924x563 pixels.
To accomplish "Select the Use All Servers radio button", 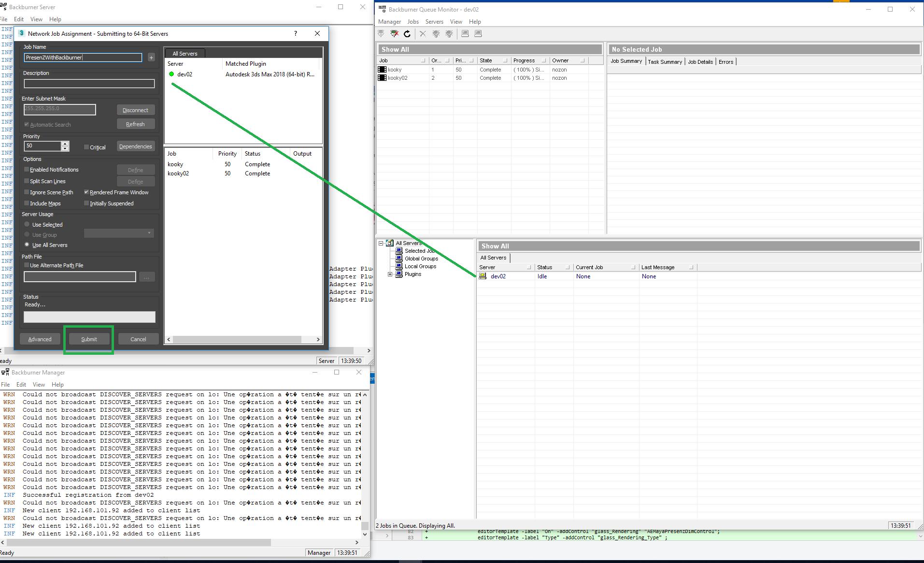I will click(x=27, y=245).
